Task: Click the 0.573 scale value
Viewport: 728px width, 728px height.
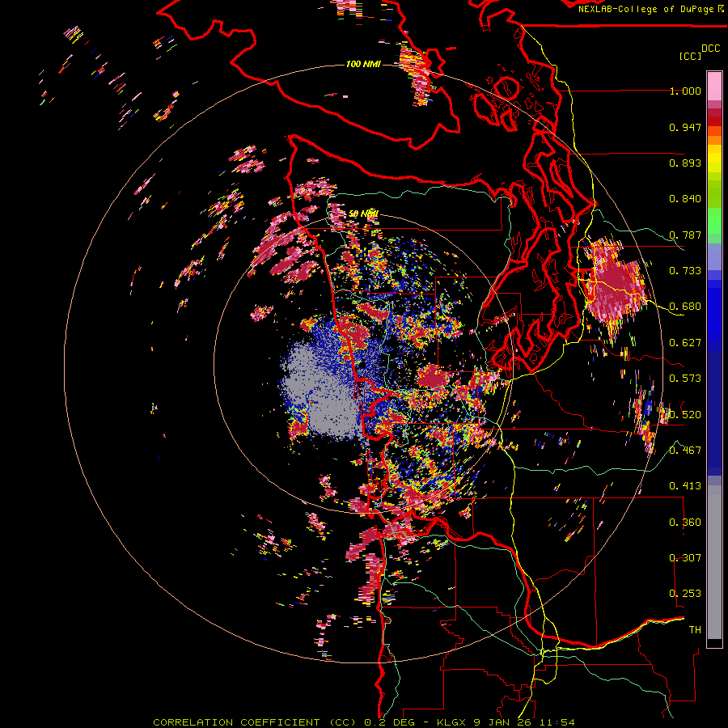Action: tap(685, 379)
